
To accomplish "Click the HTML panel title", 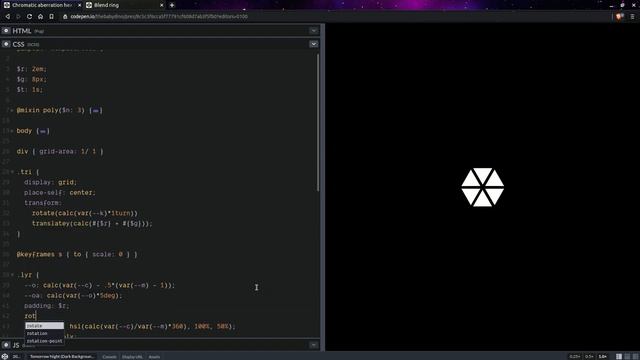I will (22, 31).
